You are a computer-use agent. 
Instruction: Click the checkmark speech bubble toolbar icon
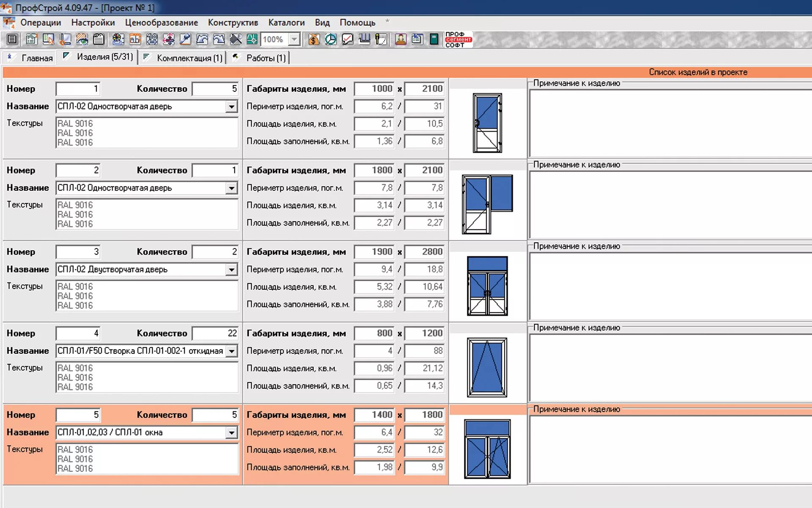[x=347, y=39]
